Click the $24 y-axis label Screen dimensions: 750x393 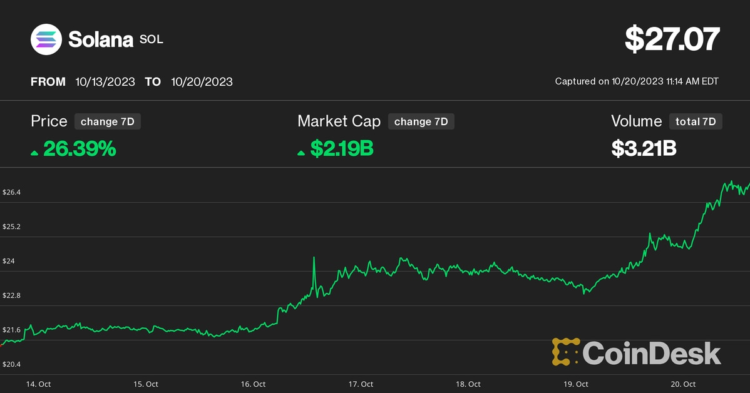point(9,261)
